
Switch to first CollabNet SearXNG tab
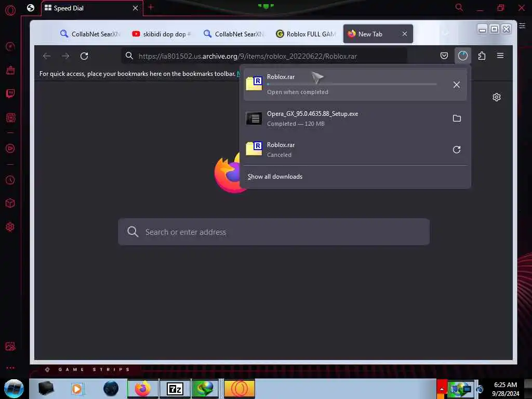pyautogui.click(x=90, y=34)
